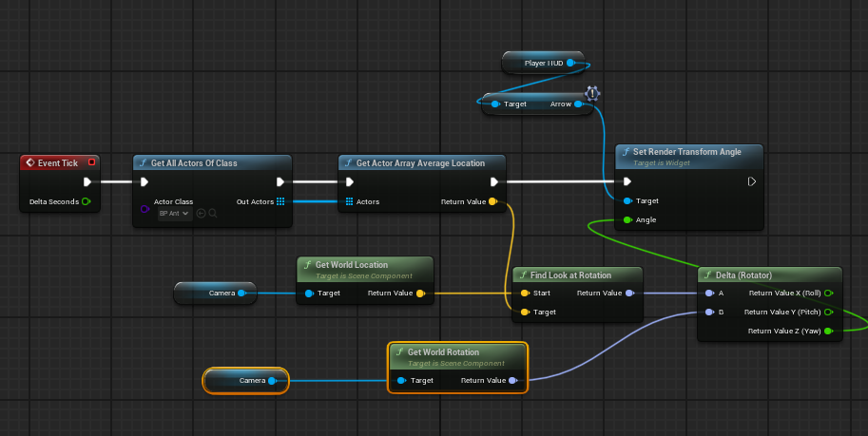
Task: Click output pin of Camera node feeding Get World Location
Action: click(x=241, y=294)
